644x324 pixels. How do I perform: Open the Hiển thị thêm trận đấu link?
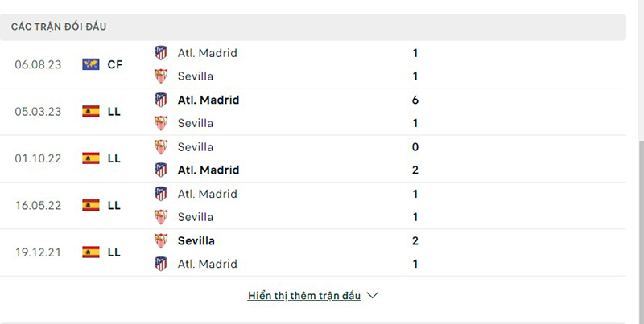click(x=303, y=295)
